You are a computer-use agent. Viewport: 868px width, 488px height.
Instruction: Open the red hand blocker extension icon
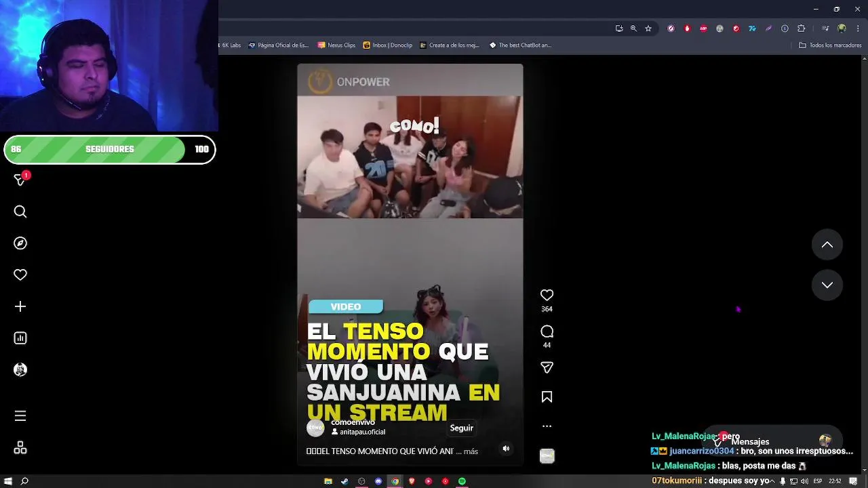tap(687, 28)
